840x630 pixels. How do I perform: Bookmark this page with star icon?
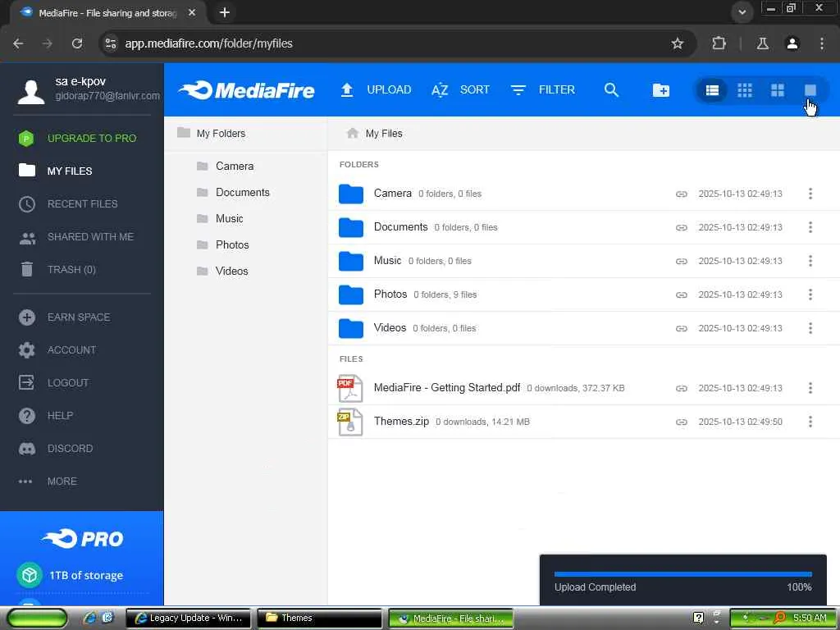click(677, 43)
